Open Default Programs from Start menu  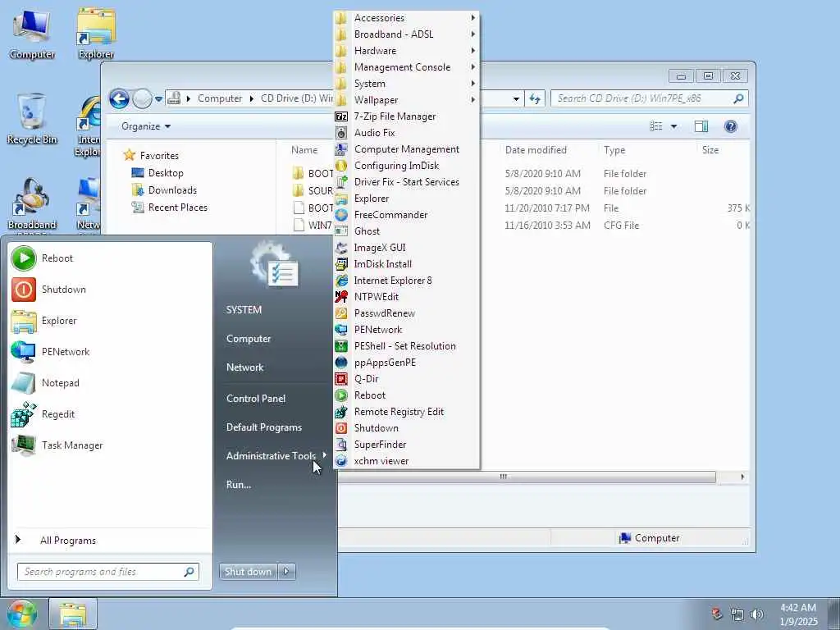(264, 427)
